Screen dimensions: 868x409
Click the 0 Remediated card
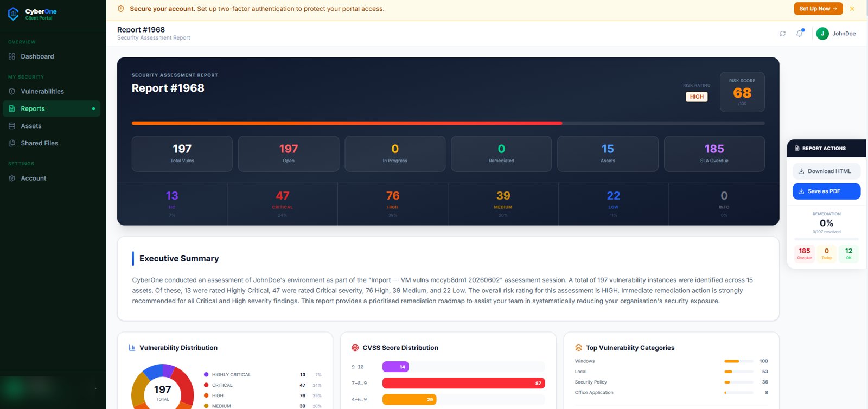pyautogui.click(x=501, y=154)
